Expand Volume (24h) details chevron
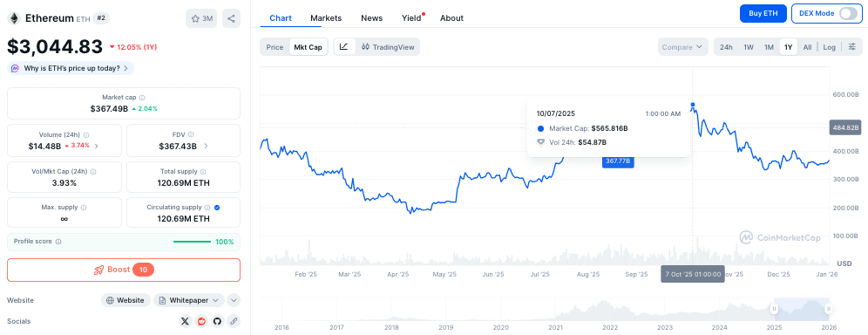 point(97,147)
